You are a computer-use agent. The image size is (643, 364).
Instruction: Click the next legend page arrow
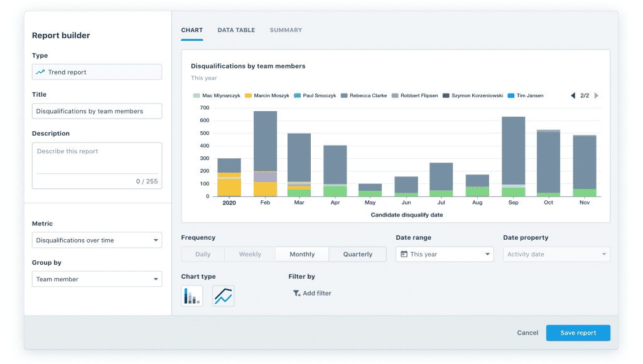click(x=597, y=95)
